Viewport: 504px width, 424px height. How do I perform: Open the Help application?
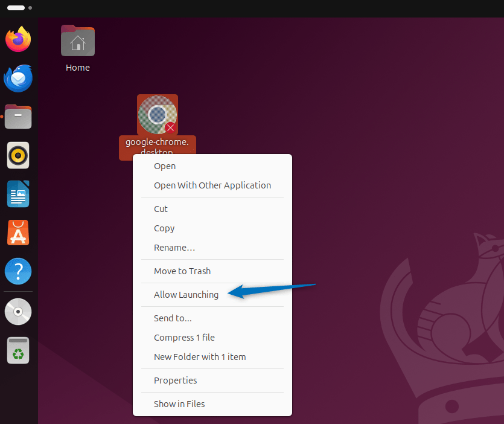[18, 271]
